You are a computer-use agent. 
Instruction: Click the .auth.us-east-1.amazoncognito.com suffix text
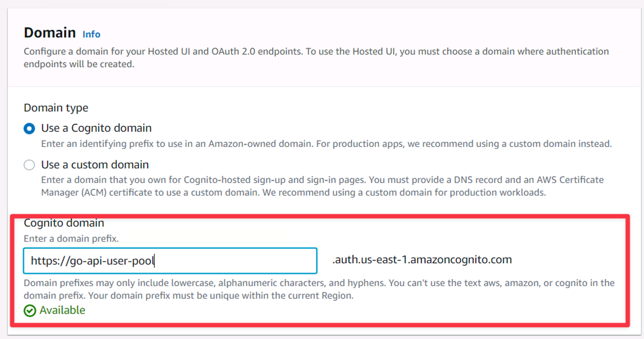pyautogui.click(x=422, y=260)
